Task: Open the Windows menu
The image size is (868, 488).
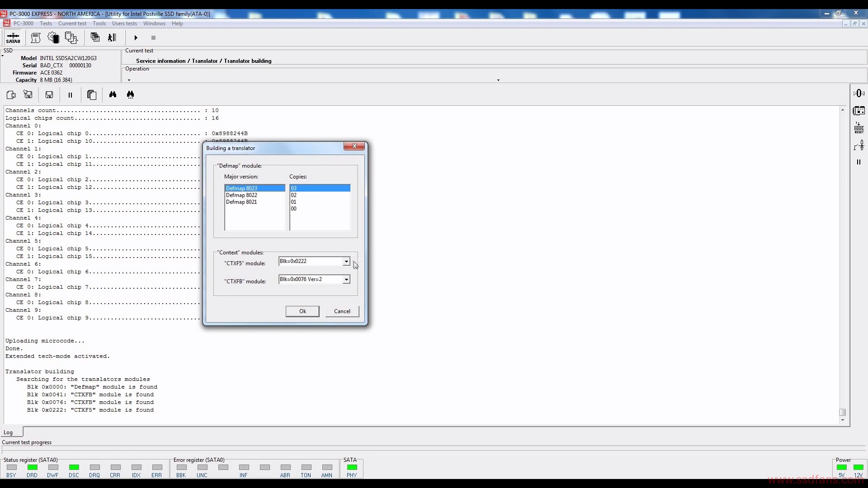Action: (154, 23)
